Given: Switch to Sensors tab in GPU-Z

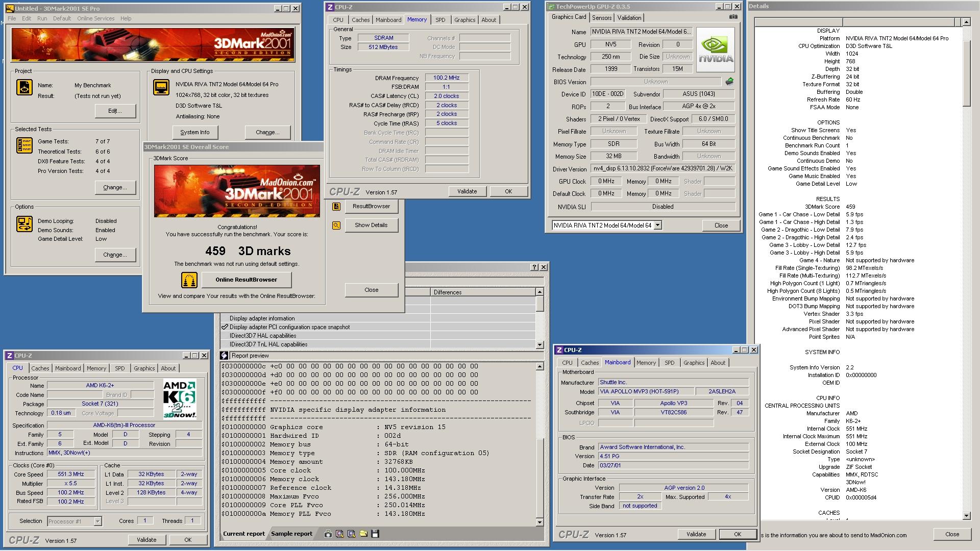Looking at the screenshot, I should click(x=602, y=17).
